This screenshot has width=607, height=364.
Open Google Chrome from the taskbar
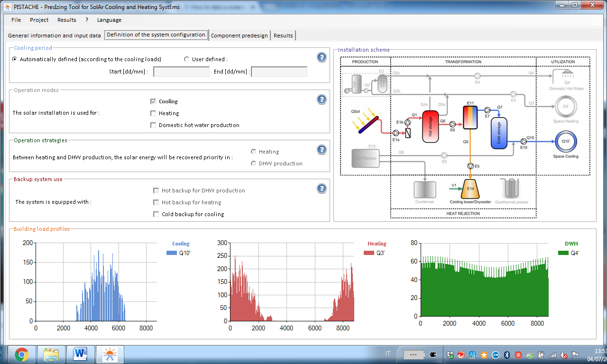click(x=21, y=354)
